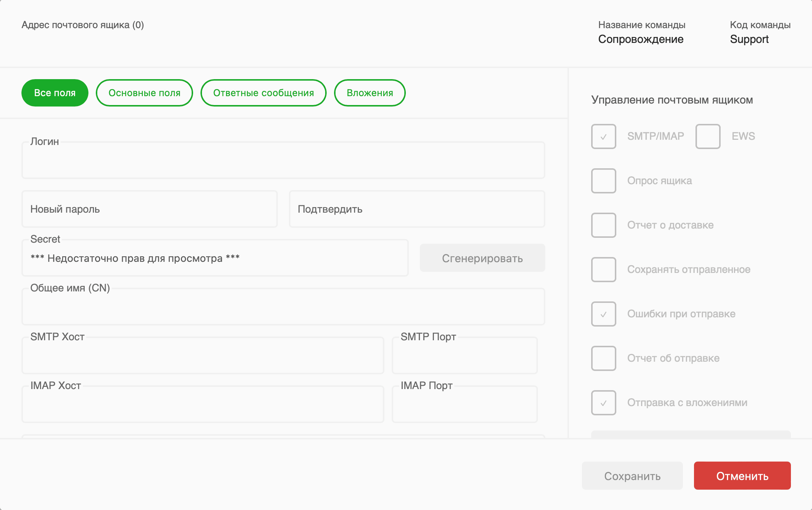Click the Новый пароль field
812x510 pixels.
149,209
